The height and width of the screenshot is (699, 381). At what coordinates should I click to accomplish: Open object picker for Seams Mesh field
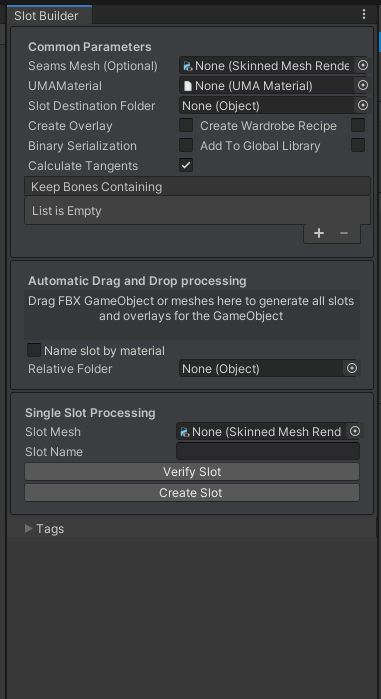pos(363,66)
